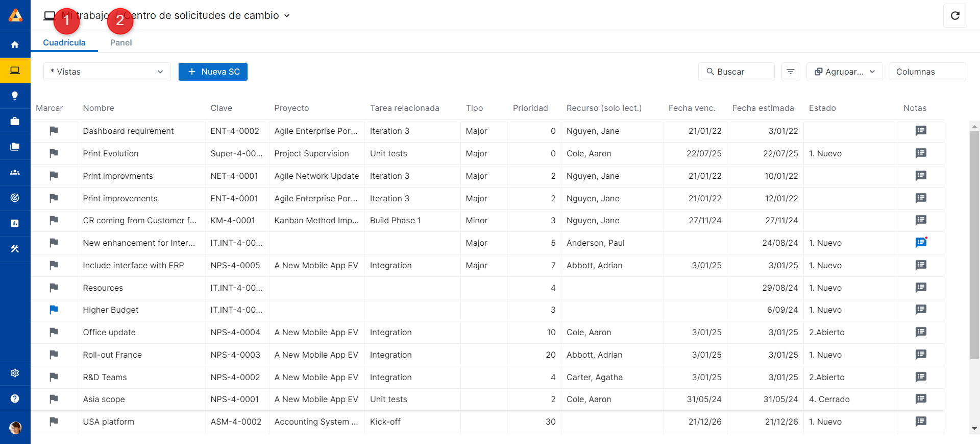Flag the Dashboard requirement row

54,131
